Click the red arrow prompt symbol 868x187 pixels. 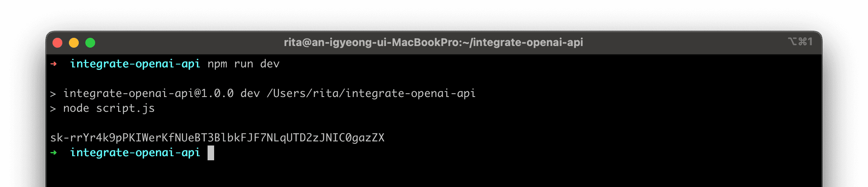point(54,64)
